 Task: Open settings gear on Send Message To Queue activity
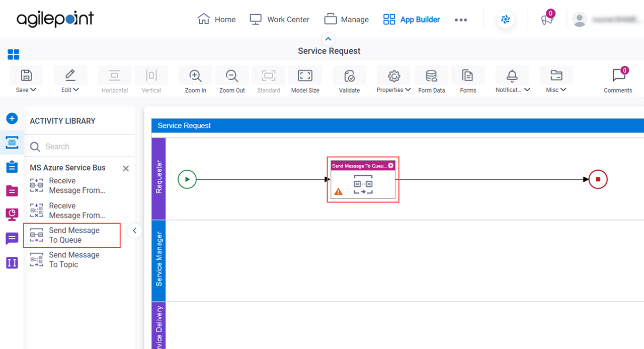(391, 166)
